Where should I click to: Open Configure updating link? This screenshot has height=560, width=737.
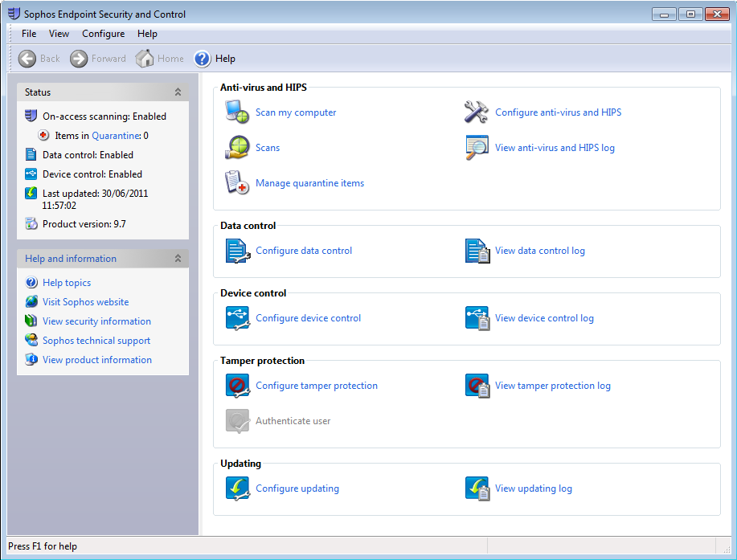click(297, 488)
